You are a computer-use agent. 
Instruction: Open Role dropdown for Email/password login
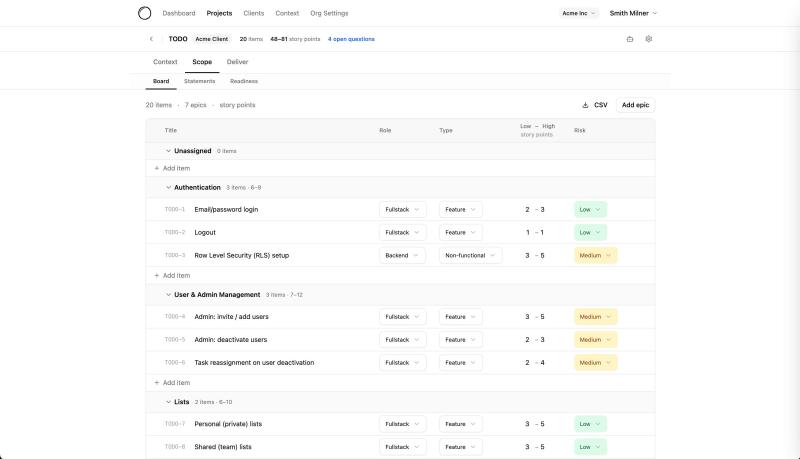tap(403, 210)
